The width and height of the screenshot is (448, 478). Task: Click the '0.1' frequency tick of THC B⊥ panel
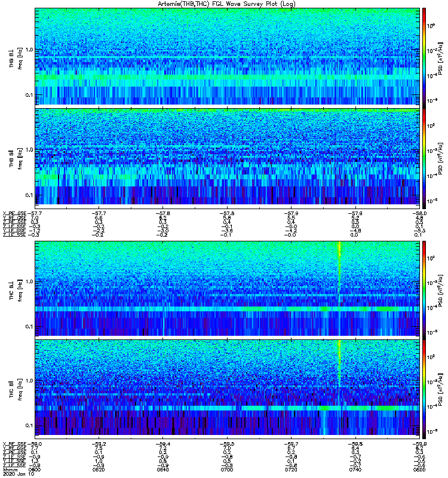pos(29,327)
